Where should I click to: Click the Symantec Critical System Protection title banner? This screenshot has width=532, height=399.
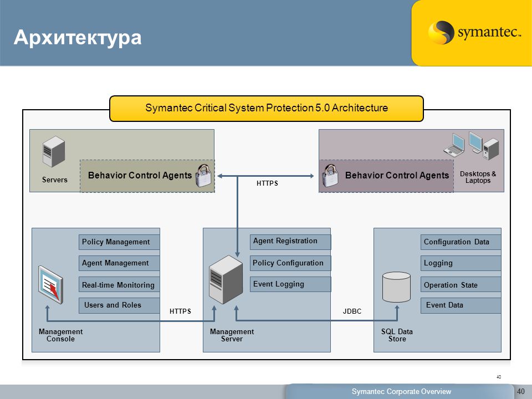[x=267, y=109]
